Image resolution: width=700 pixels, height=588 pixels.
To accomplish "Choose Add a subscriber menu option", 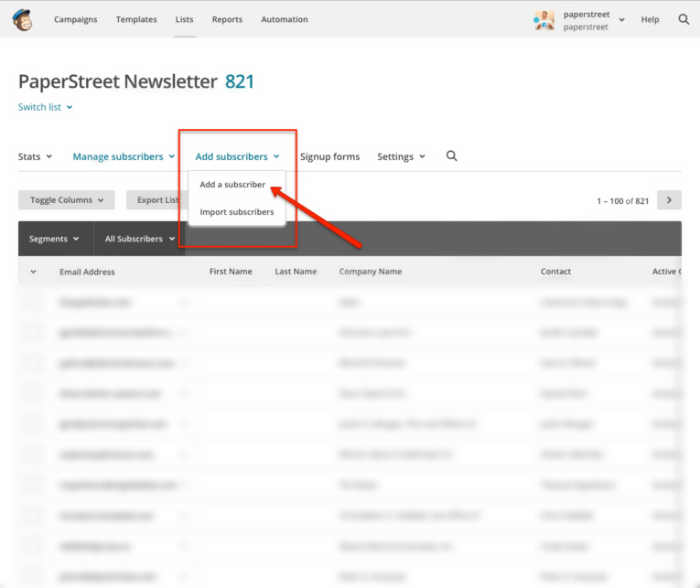I will 232,185.
